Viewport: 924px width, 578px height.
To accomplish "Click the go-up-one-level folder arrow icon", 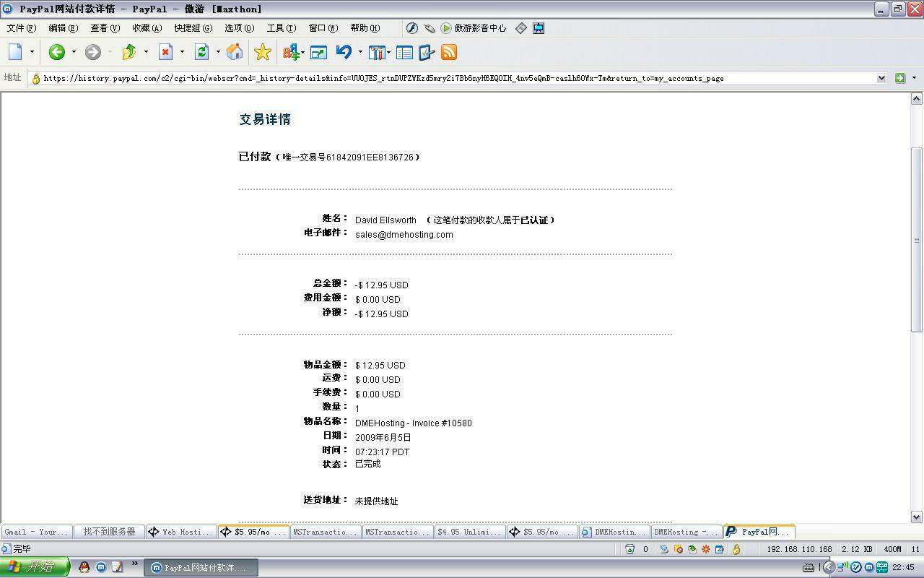I will (129, 52).
